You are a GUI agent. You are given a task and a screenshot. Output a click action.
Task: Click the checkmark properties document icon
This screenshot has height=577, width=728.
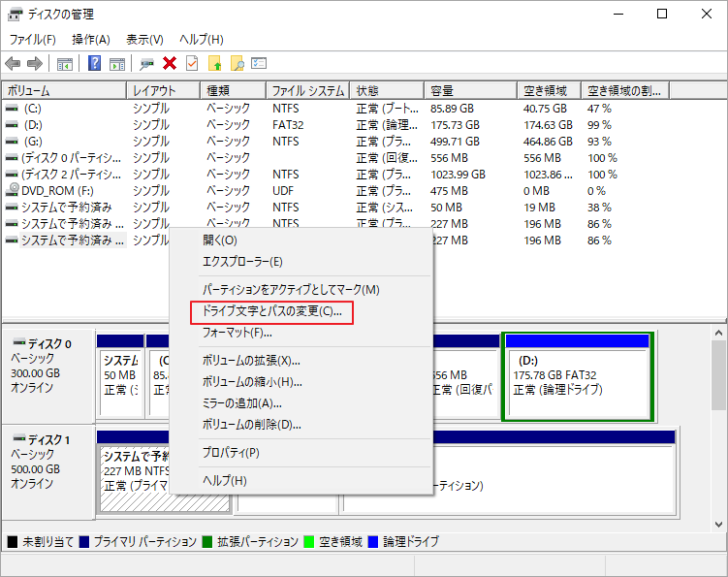(x=192, y=63)
